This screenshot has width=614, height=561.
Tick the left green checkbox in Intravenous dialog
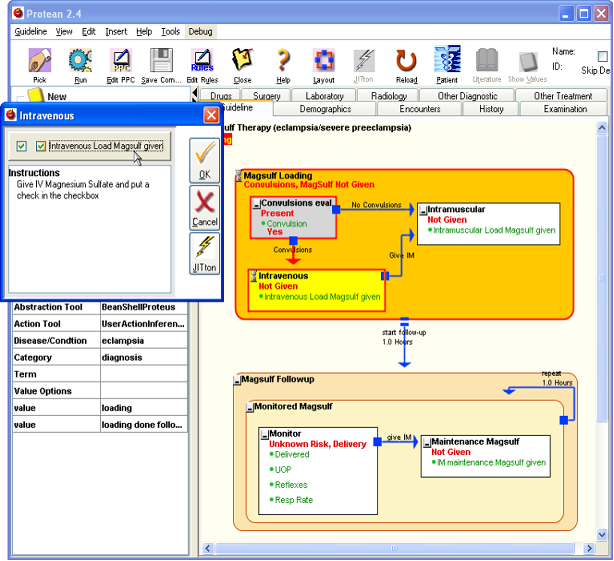tap(21, 147)
